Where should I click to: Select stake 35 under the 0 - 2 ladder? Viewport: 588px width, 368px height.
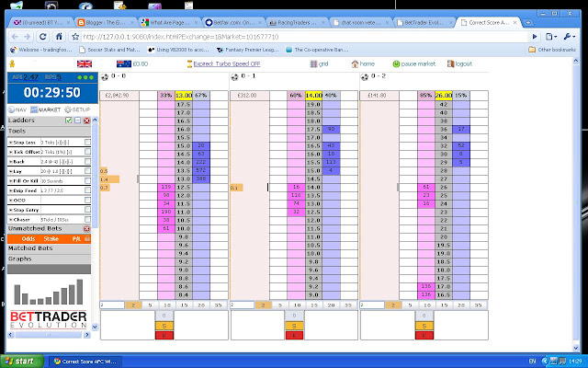coord(478,305)
